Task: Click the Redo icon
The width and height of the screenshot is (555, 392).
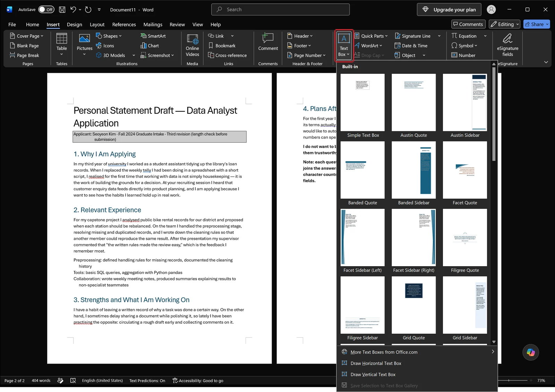Action: [88, 10]
